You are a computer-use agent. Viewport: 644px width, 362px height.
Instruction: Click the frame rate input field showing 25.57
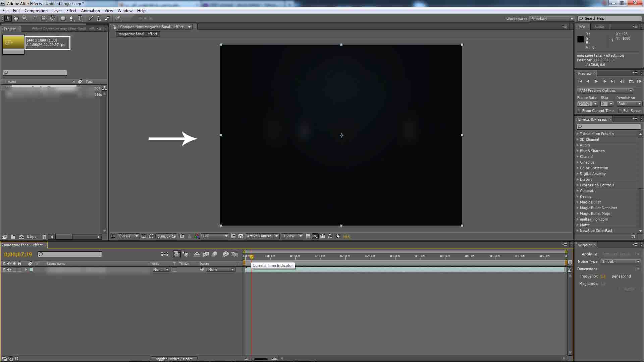click(585, 104)
